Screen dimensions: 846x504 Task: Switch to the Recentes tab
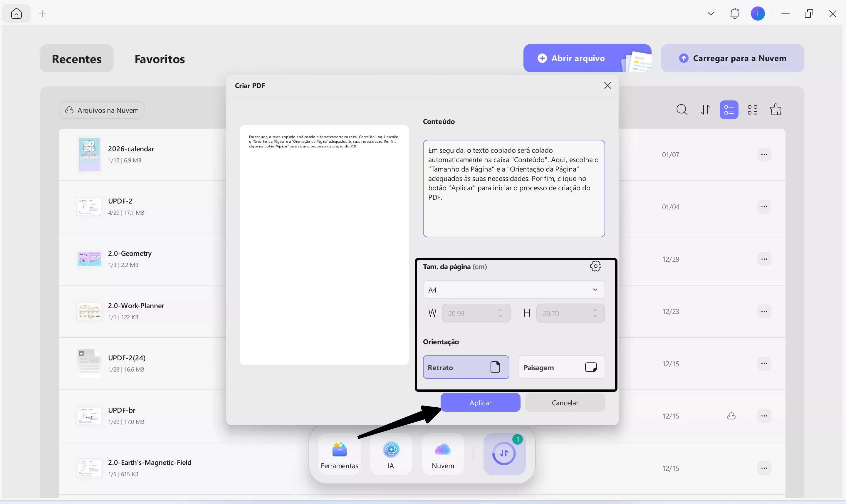(76, 58)
